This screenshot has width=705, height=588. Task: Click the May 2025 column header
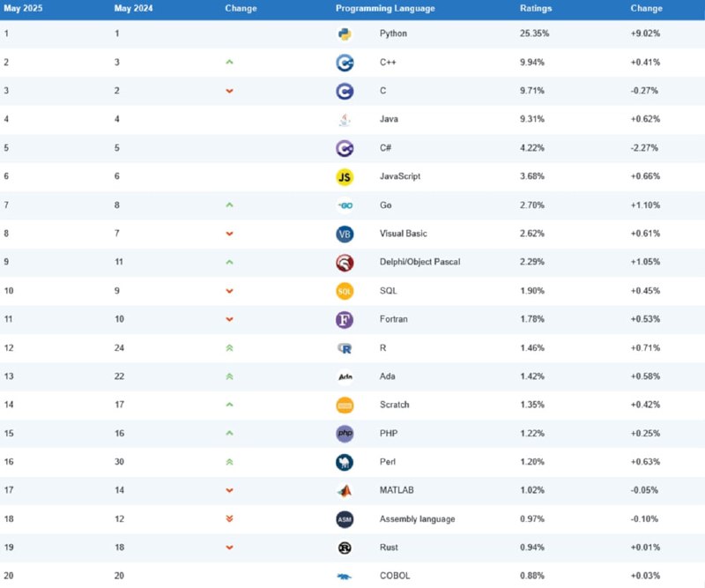pyautogui.click(x=23, y=9)
